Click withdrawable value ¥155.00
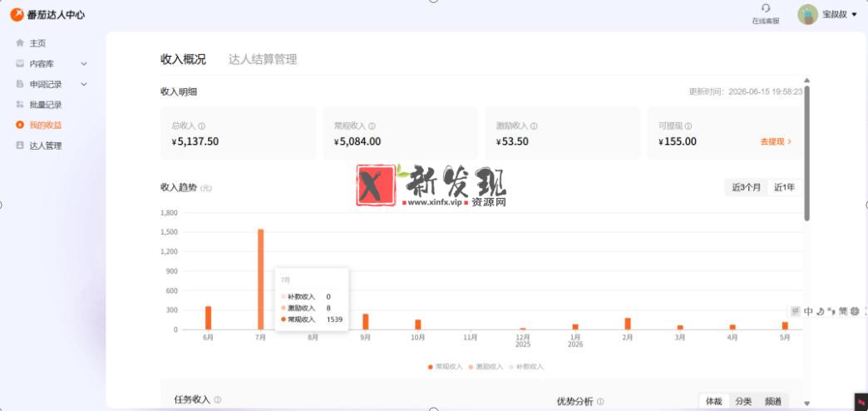The height and width of the screenshot is (411, 868). [x=678, y=141]
